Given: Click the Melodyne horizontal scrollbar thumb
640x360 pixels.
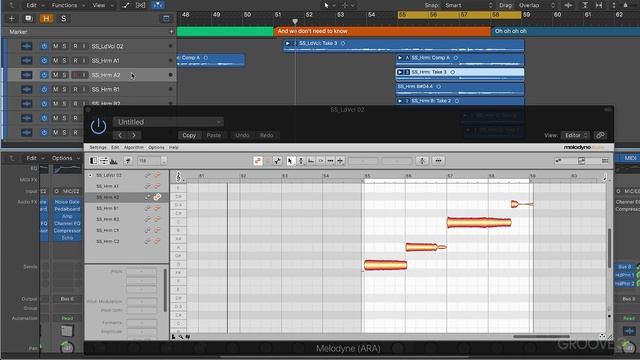Looking at the screenshot, I should click(541, 337).
